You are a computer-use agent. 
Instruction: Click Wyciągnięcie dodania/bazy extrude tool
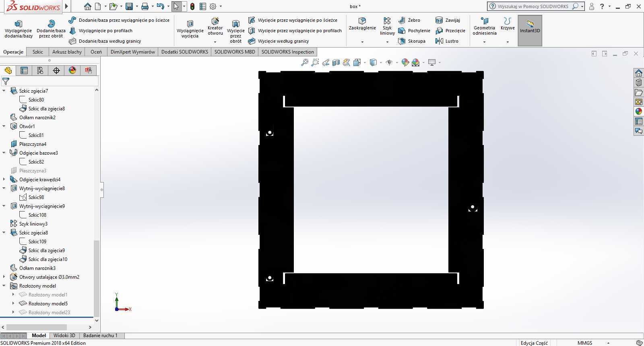19,29
